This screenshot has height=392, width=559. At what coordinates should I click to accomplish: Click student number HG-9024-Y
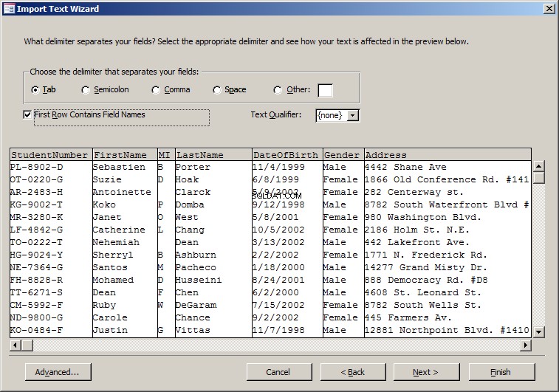(x=37, y=255)
